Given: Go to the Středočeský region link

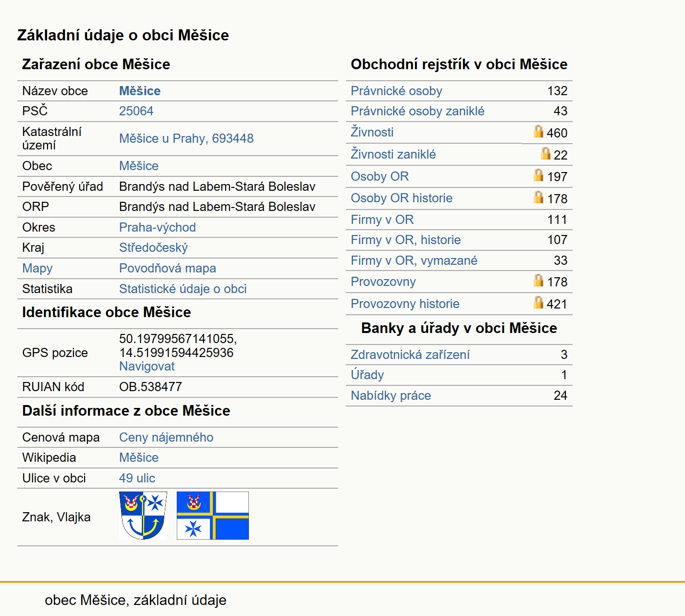Looking at the screenshot, I should 153,247.
